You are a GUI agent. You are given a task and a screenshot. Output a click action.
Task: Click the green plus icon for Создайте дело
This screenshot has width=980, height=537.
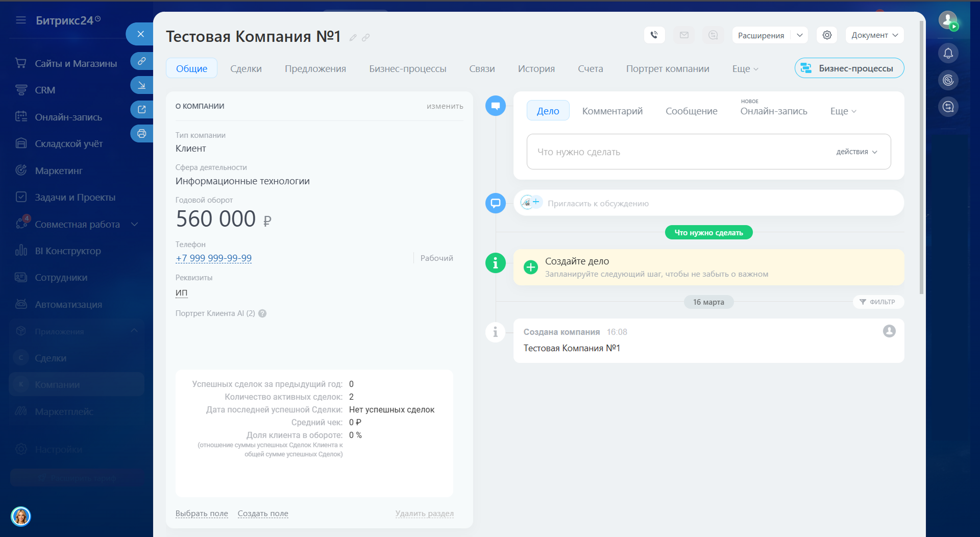pos(531,267)
